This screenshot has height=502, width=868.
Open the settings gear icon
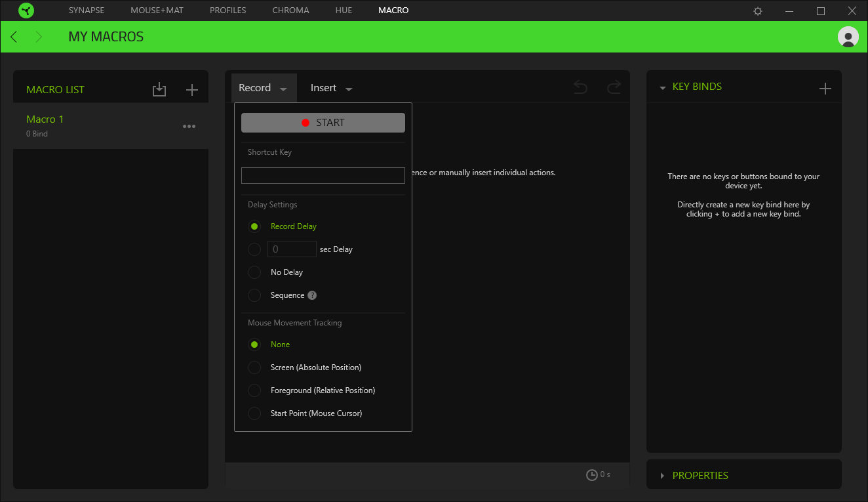coord(758,11)
